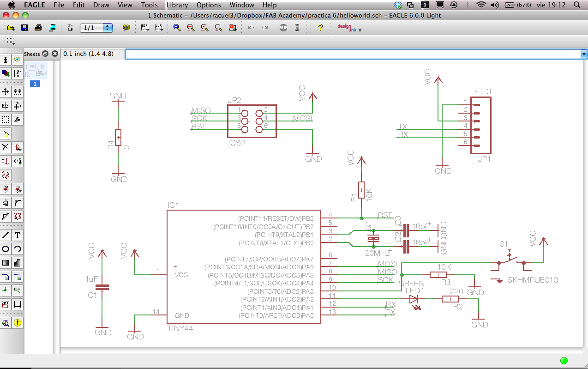Select the Pinswap tool
The image size is (588, 369).
click(x=6, y=161)
